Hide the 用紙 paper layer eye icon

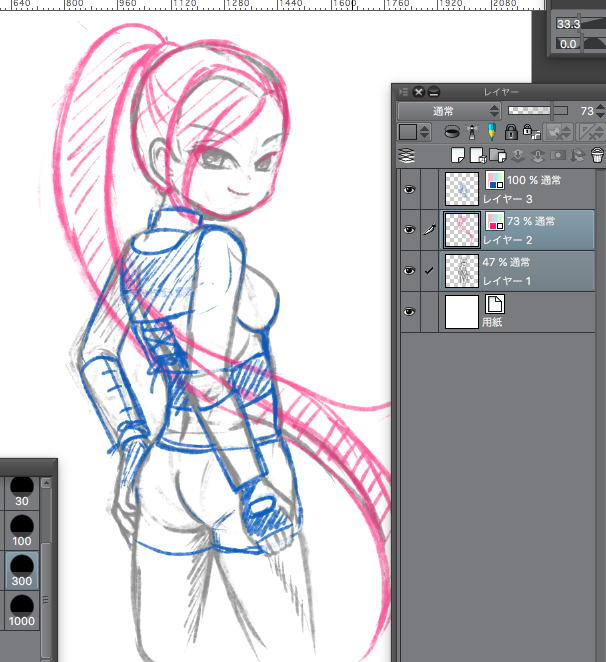pyautogui.click(x=409, y=312)
